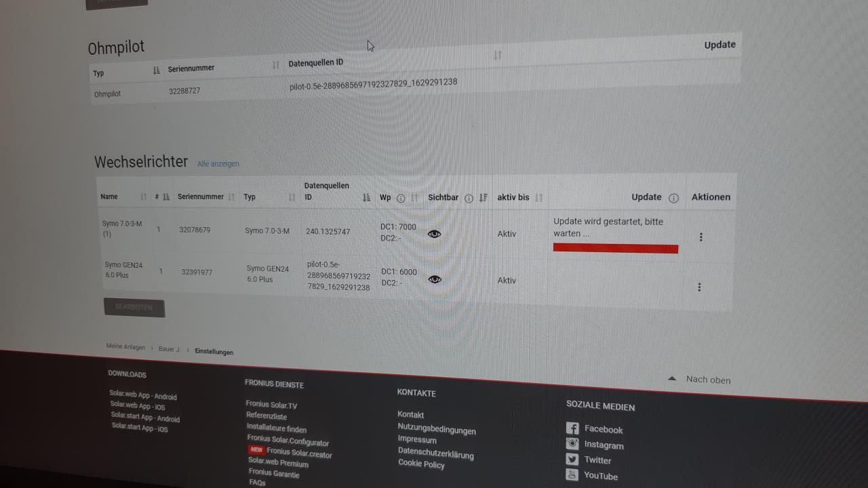This screenshot has height=488, width=868.
Task: Open Installateure finden link
Action: 277,428
